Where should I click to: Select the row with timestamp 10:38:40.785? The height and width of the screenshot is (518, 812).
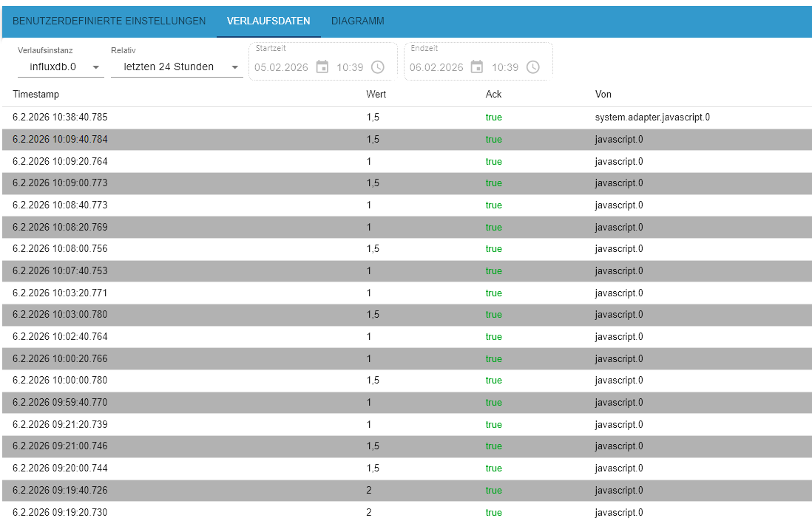click(60, 117)
